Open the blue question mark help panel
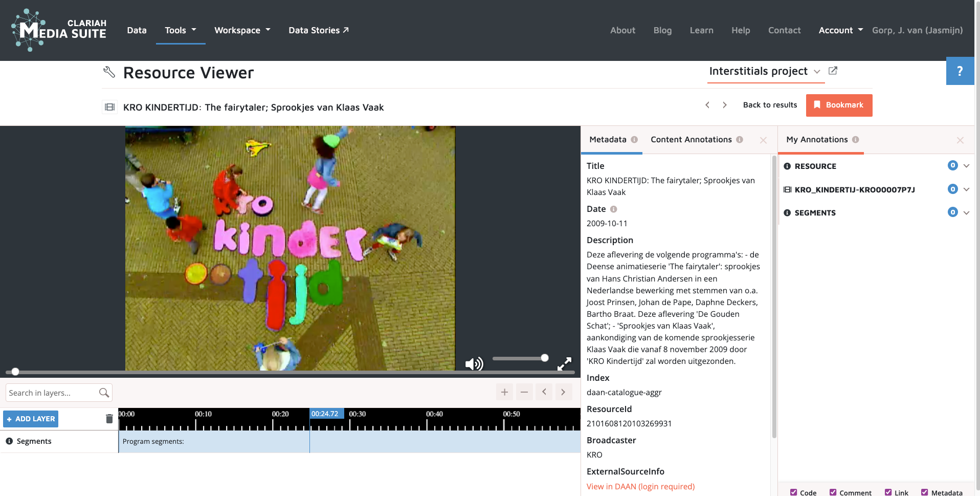 tap(960, 71)
